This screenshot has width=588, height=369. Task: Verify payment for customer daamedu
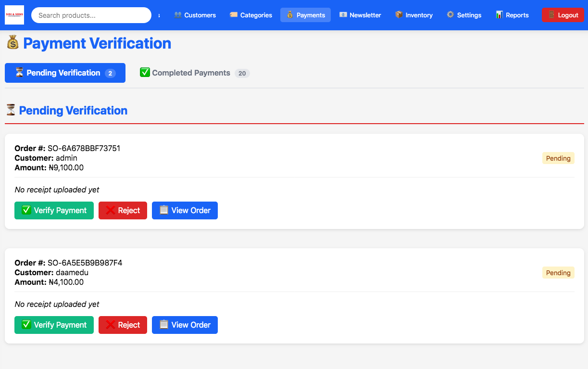pos(54,325)
